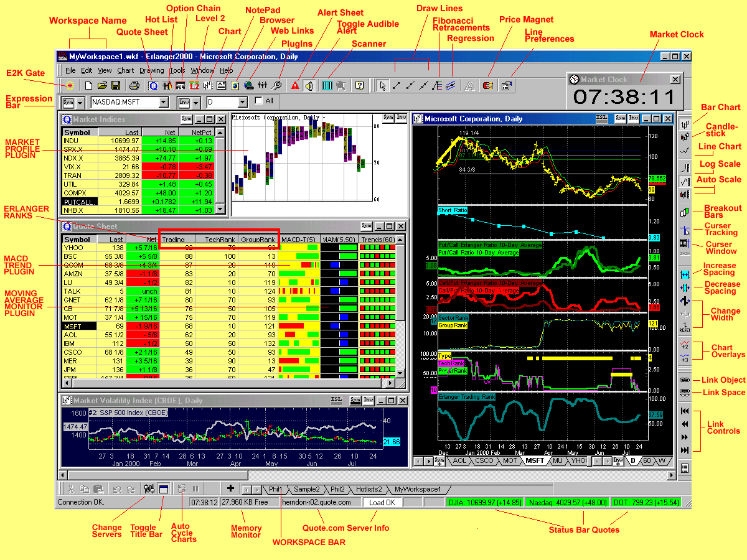Save the workspace with the floppy icon

pos(116,85)
